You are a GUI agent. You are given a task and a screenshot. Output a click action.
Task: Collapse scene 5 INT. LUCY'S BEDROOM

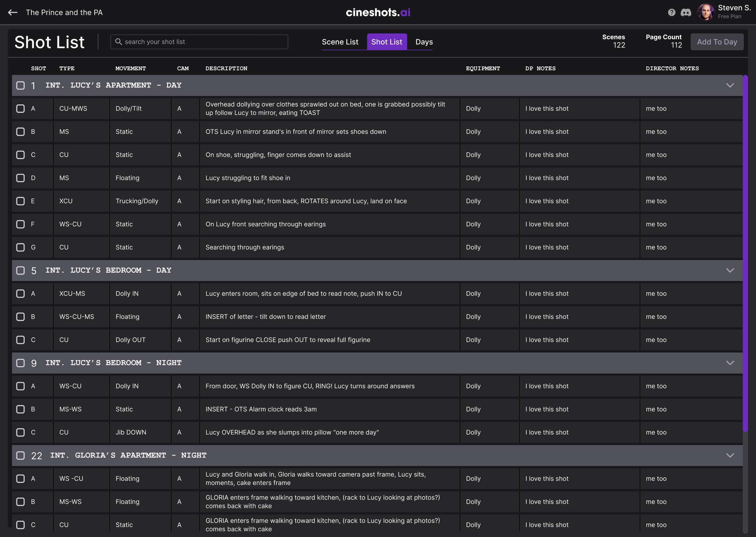730,270
